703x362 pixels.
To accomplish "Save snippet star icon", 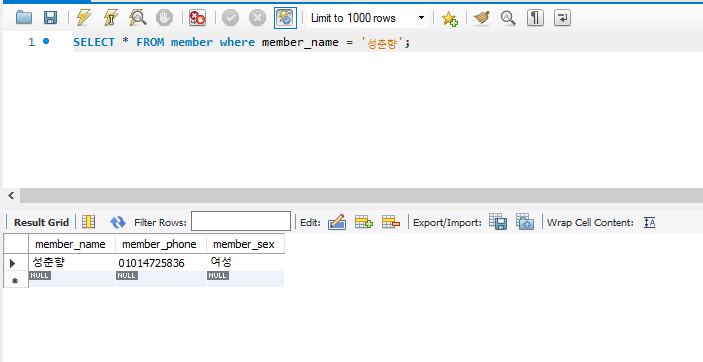I will tap(449, 18).
